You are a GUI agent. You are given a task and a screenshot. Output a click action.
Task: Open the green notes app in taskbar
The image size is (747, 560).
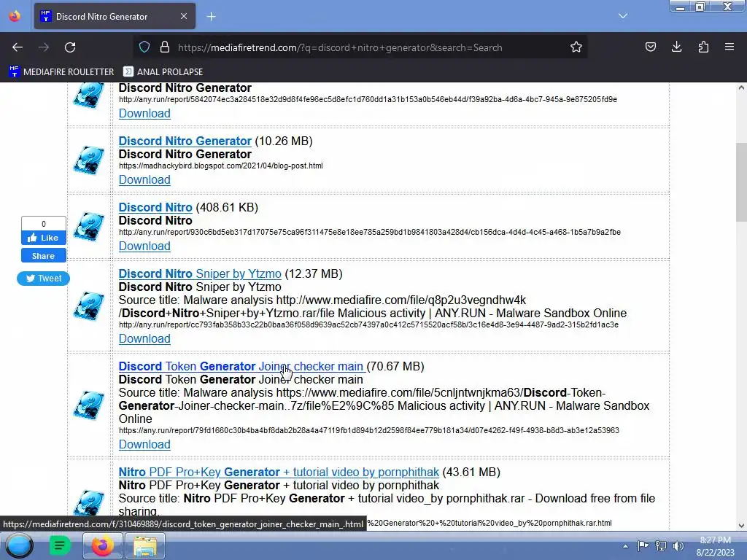60,545
